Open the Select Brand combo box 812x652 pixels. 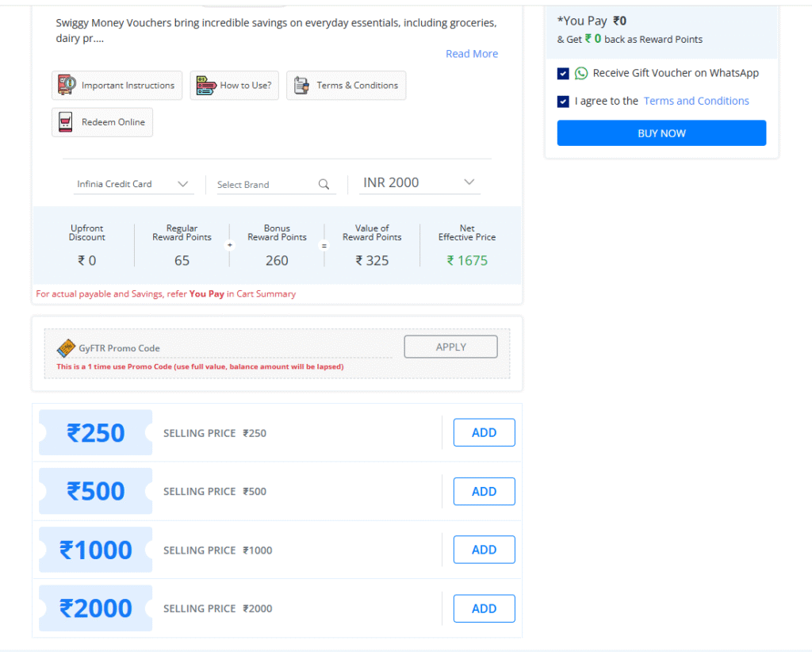point(262,183)
